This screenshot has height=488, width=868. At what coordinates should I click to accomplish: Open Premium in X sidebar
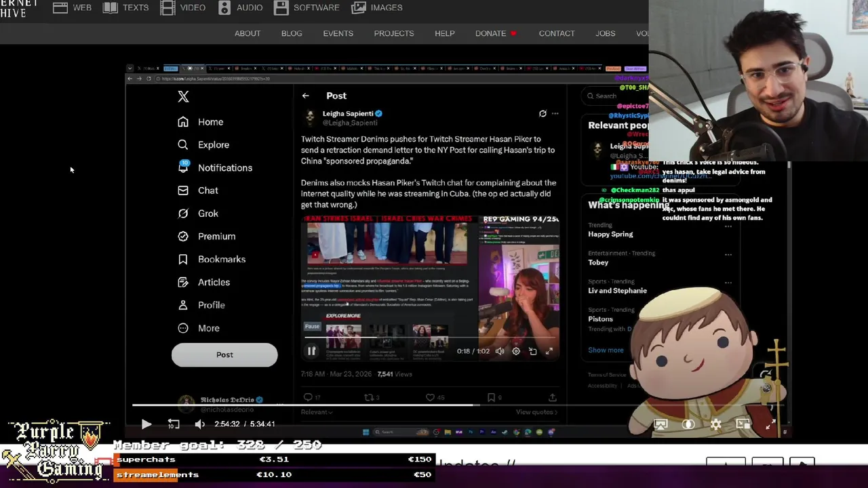[207, 237]
